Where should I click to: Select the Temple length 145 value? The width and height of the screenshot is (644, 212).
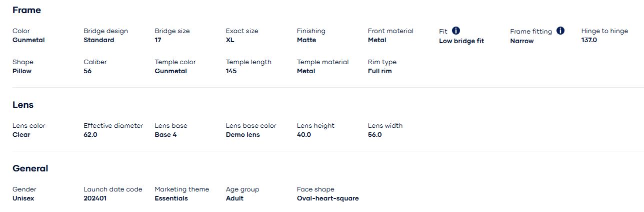[x=231, y=71]
